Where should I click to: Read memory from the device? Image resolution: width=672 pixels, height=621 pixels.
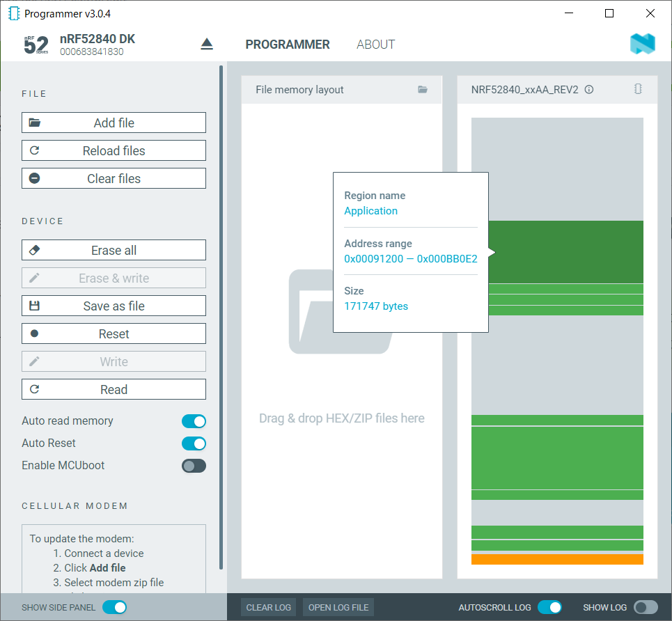(x=114, y=389)
